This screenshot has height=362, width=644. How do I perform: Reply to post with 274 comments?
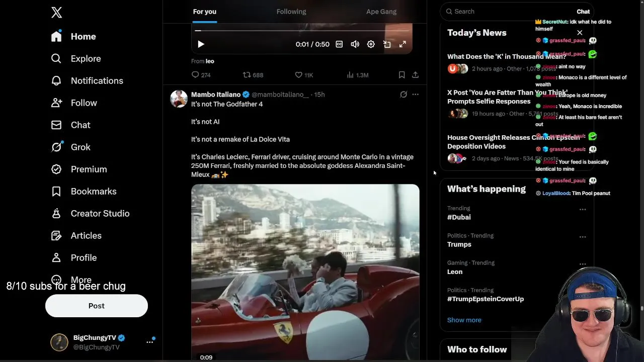[x=201, y=75]
